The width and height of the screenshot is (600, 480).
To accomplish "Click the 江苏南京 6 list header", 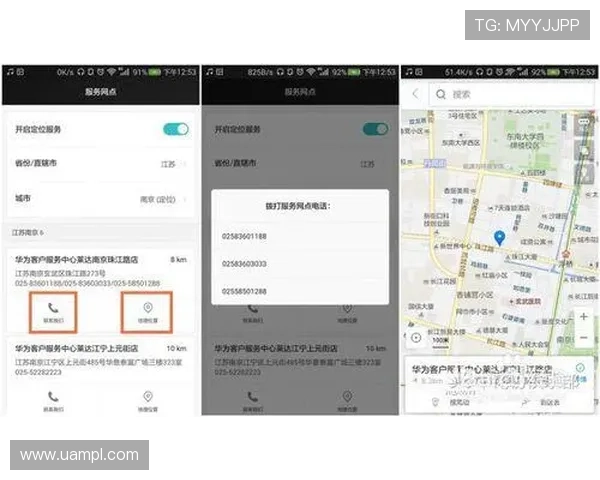I will pyautogui.click(x=28, y=232).
